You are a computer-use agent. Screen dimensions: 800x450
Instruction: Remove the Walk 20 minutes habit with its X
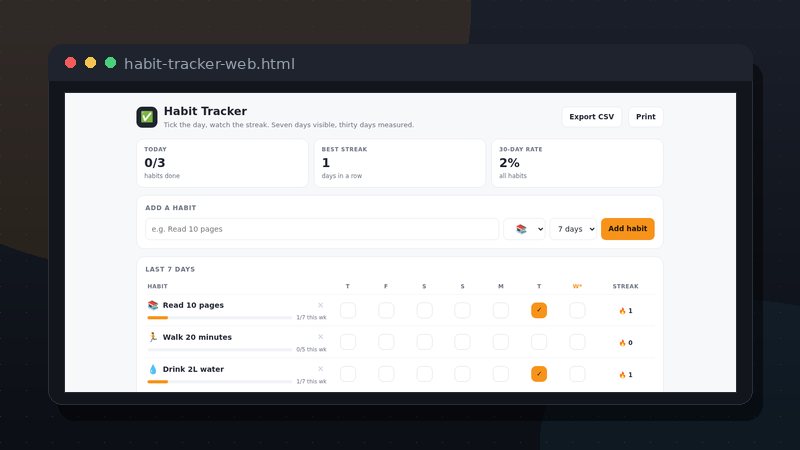click(320, 337)
